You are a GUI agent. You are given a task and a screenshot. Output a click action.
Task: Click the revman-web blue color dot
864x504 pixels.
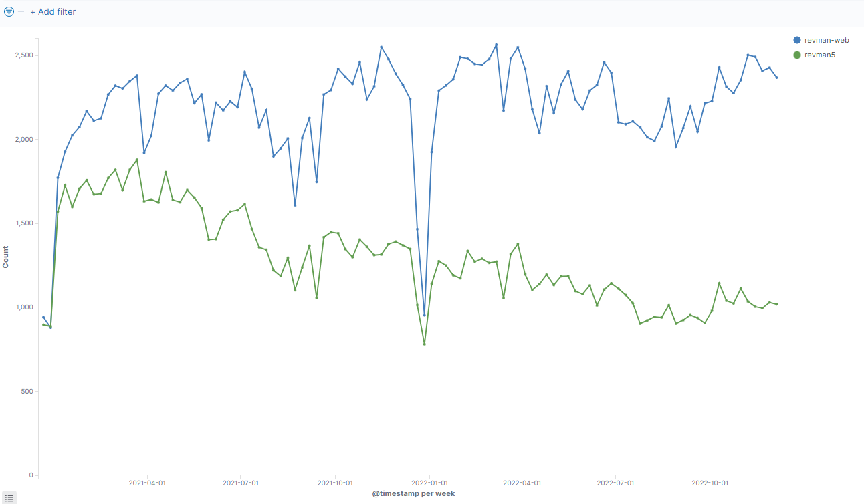click(796, 41)
